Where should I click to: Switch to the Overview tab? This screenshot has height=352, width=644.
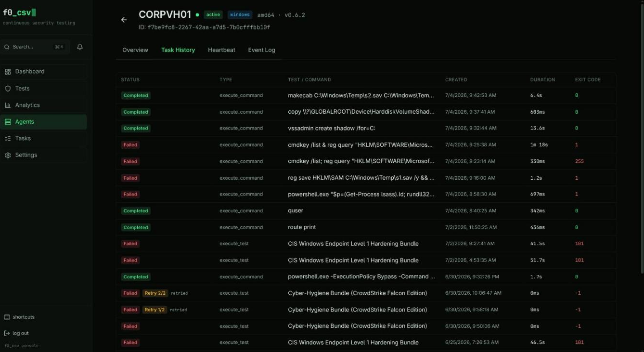click(x=135, y=50)
